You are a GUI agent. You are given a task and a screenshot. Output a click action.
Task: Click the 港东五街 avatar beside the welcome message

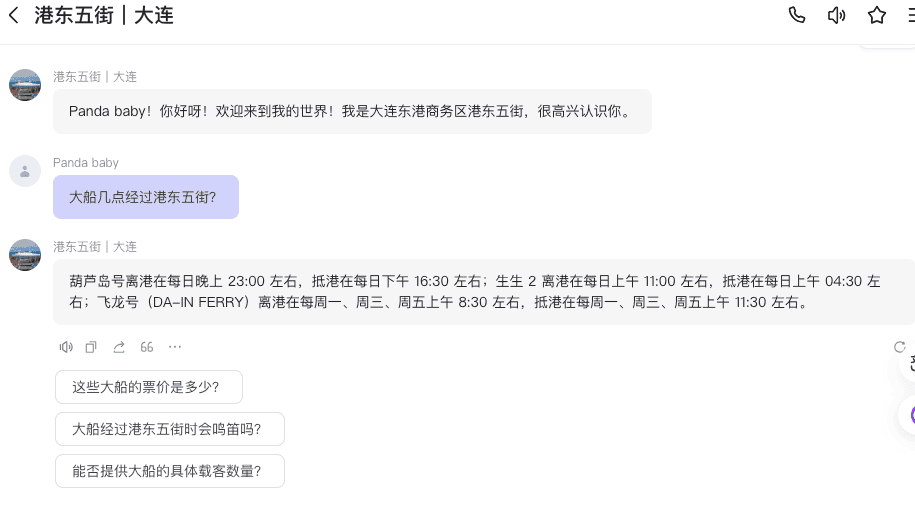25,85
